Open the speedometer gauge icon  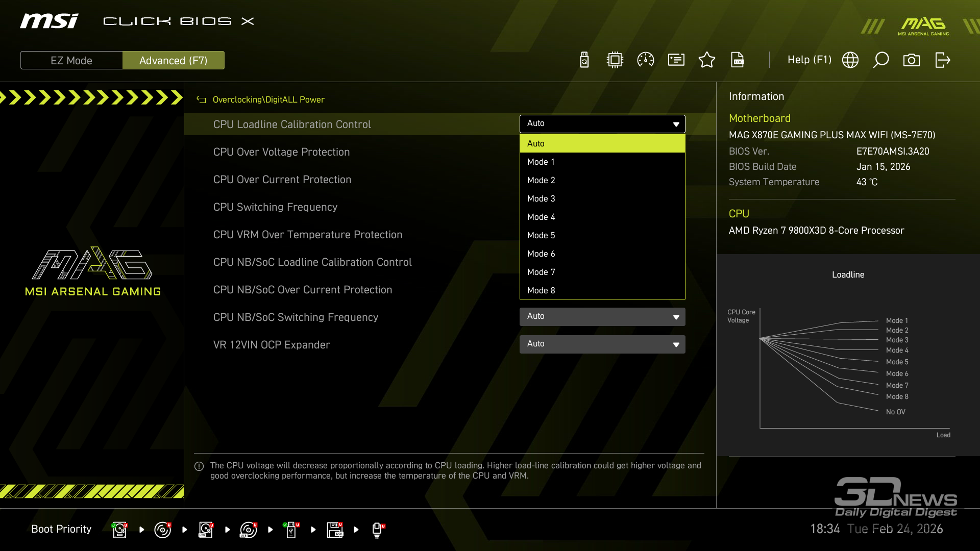[x=646, y=60]
